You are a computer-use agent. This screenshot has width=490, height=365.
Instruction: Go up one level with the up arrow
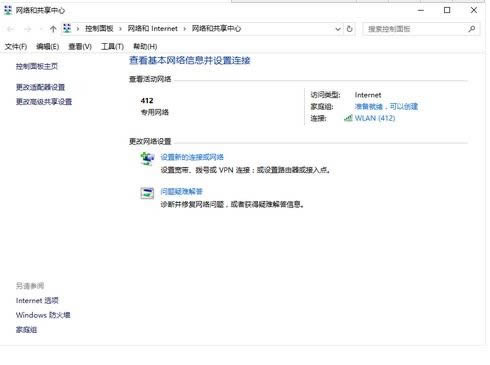point(53,29)
